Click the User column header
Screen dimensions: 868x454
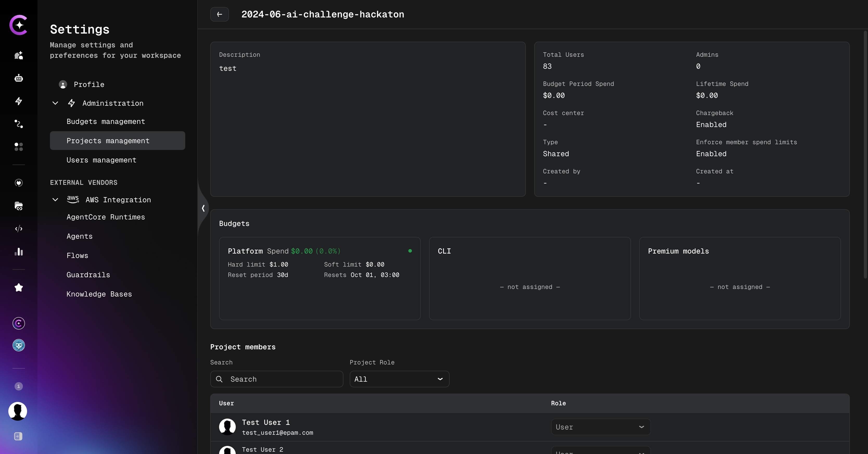(x=226, y=403)
